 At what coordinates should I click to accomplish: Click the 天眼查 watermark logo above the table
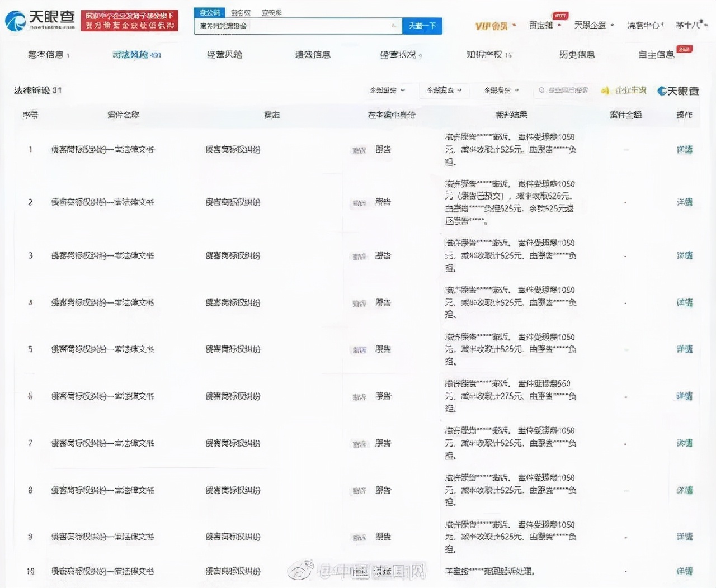coord(677,91)
